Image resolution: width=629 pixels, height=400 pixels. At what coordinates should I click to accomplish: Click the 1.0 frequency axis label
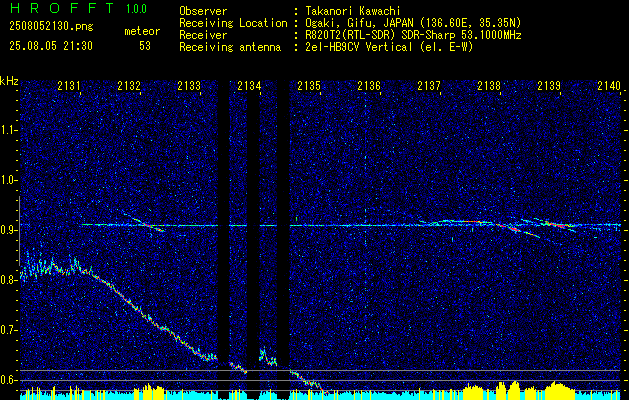(x=8, y=181)
